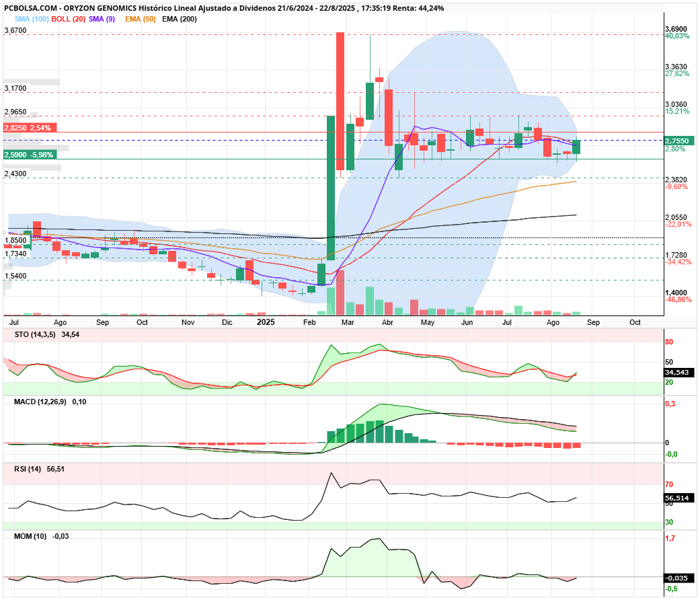Screen dimensions: 700x600
Task: Click the 15,21% right axis percentage
Action: coord(677,111)
